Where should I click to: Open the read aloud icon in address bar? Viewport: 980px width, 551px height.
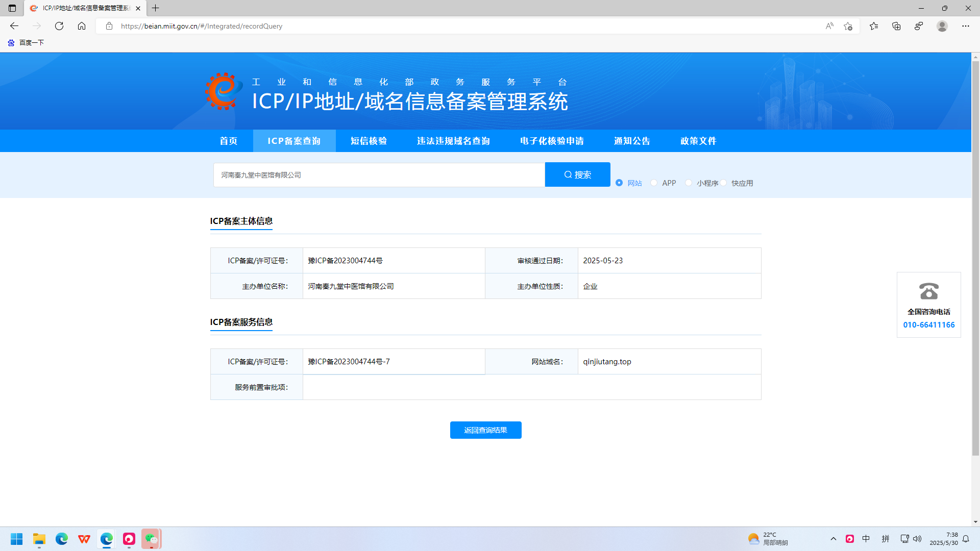click(x=829, y=26)
